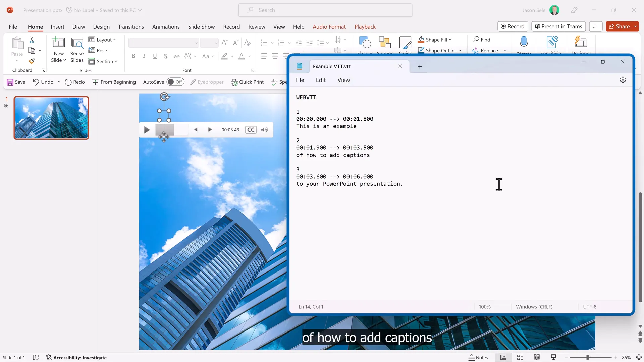Open the font name combo box
Viewport: 644px width, 362px height.
pyautogui.click(x=163, y=43)
